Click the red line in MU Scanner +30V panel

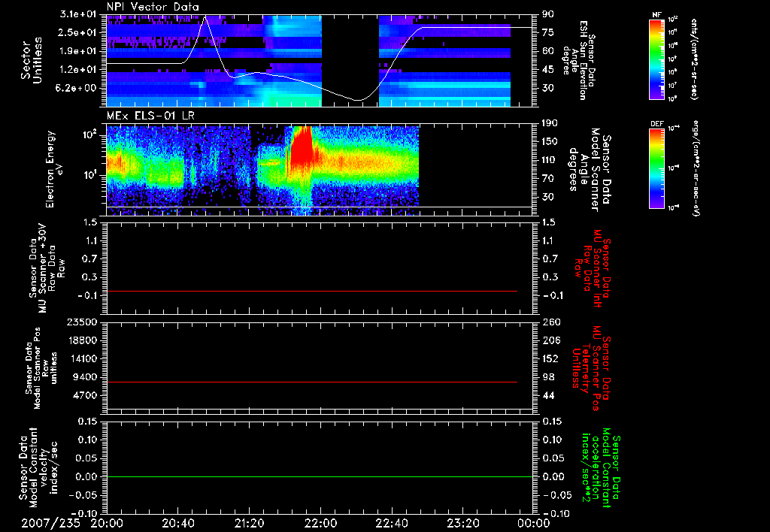point(312,291)
